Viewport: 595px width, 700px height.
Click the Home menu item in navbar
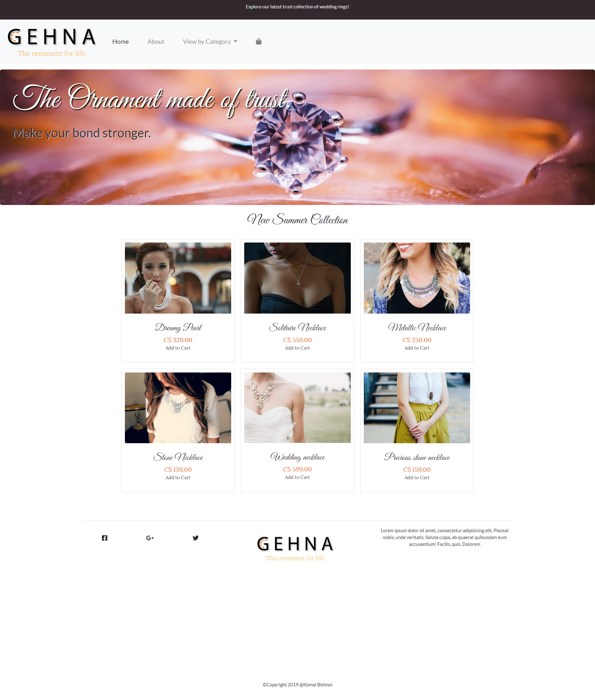pos(120,41)
